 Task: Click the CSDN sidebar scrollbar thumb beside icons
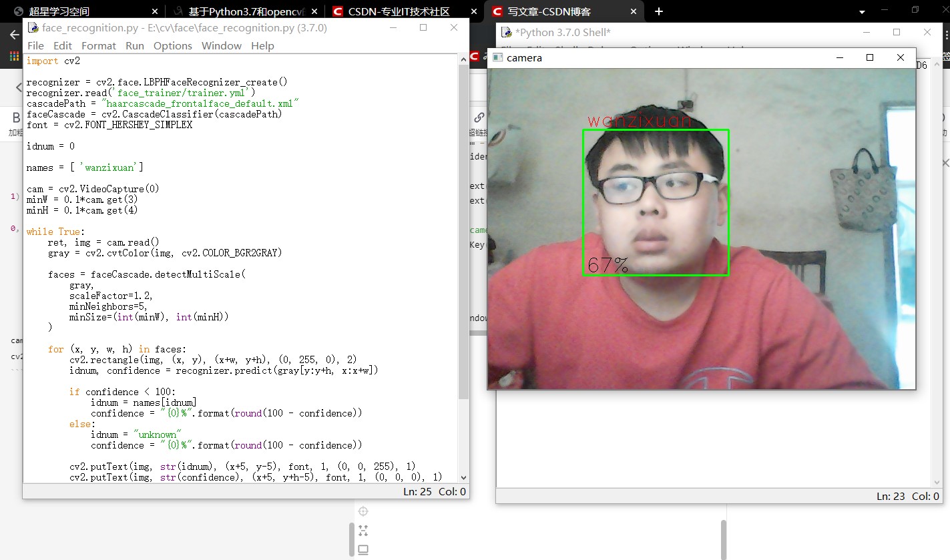(352, 541)
